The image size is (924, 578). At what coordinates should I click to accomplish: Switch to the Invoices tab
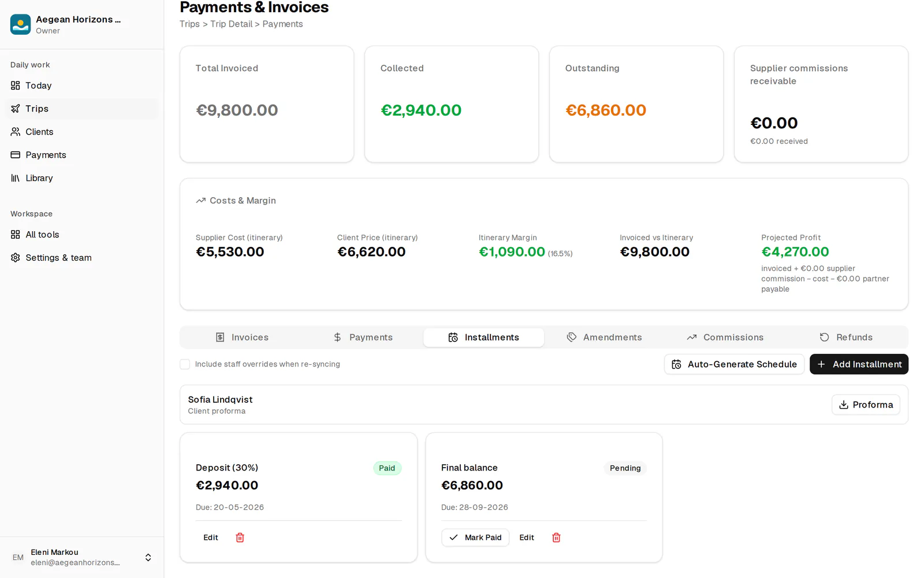point(242,338)
